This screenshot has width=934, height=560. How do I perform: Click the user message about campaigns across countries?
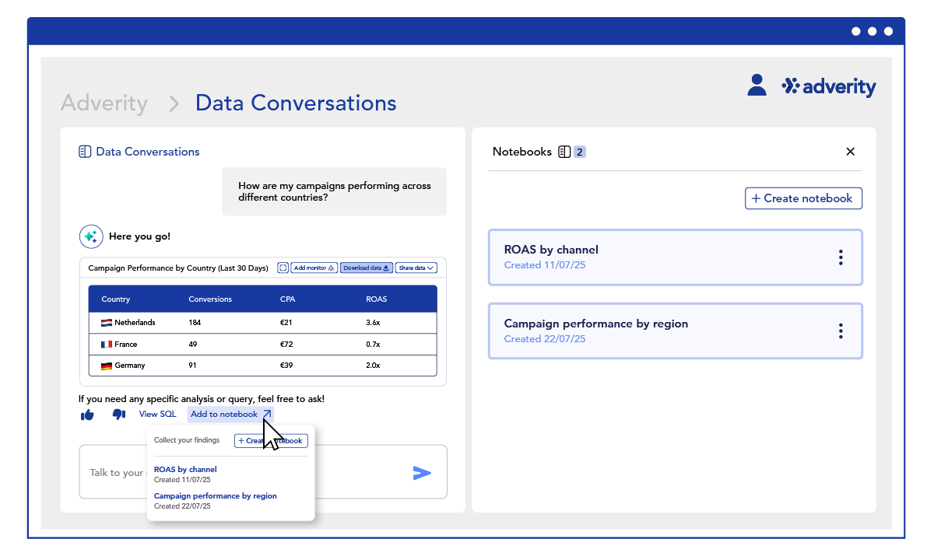click(335, 191)
